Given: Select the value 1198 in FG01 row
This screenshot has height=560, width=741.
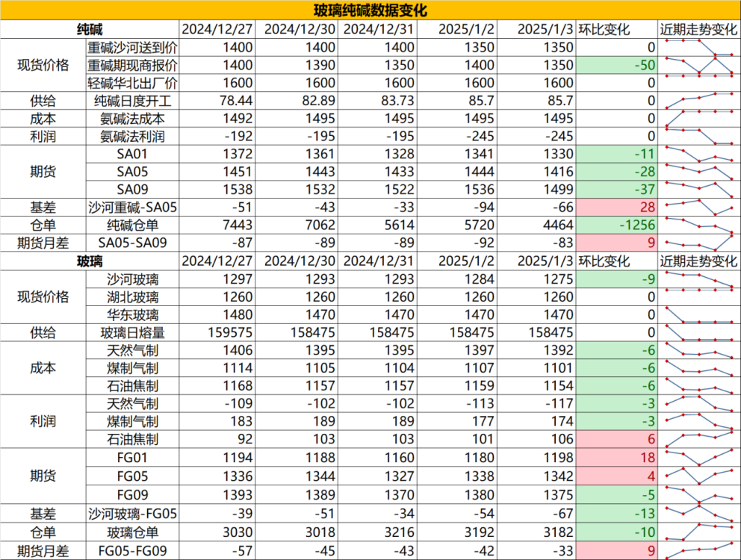Looking at the screenshot, I should pos(558,458).
